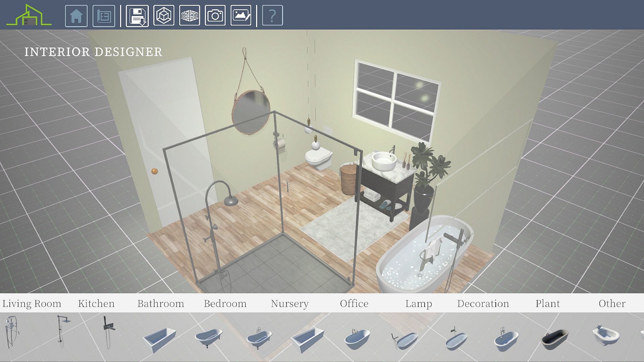The height and width of the screenshot is (362, 644).
Task: Open the Kitchen category tab
Action: [x=96, y=304]
